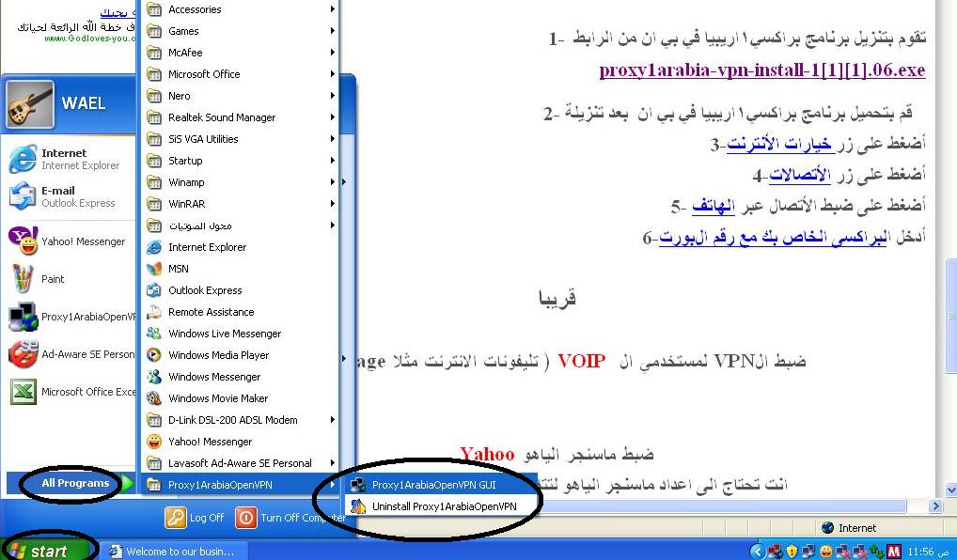
Task: Click the network connection tray icon without red X
Action: click(x=809, y=552)
